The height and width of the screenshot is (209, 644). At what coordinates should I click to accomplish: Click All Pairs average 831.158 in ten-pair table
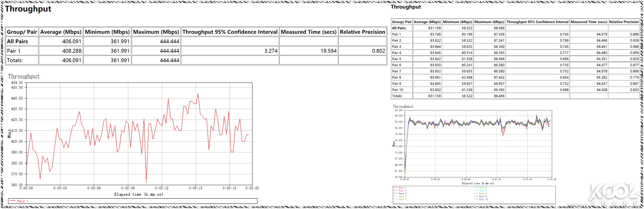[x=434, y=28]
